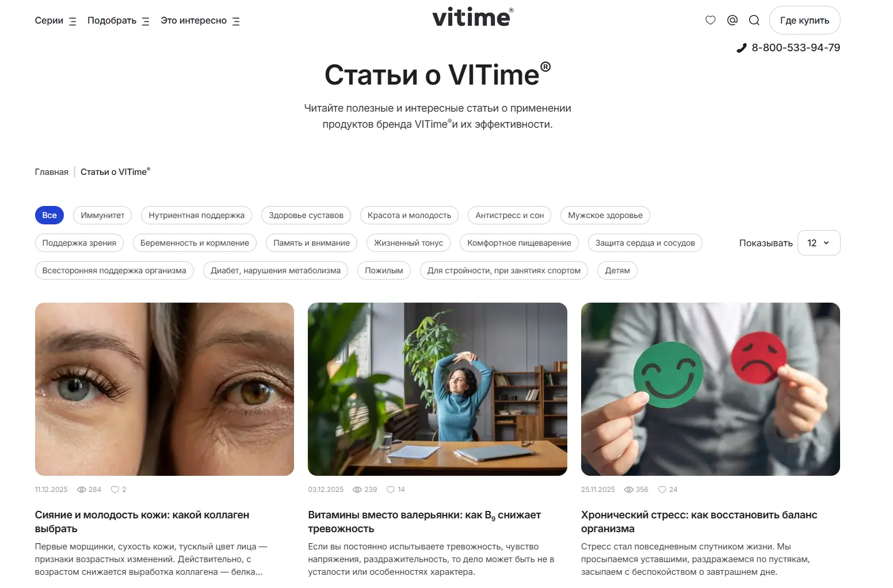The image size is (893, 588).
Task: Select the "Красота и молодость" category tab
Action: tap(409, 215)
